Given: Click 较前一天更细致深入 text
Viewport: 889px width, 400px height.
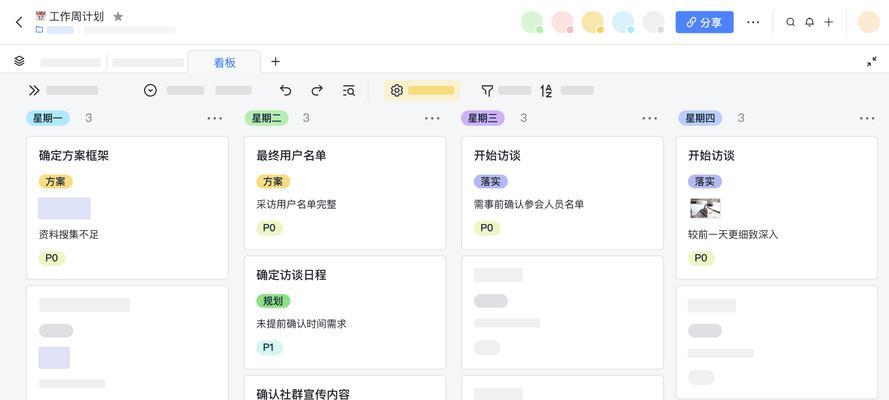Looking at the screenshot, I should pyautogui.click(x=733, y=234).
